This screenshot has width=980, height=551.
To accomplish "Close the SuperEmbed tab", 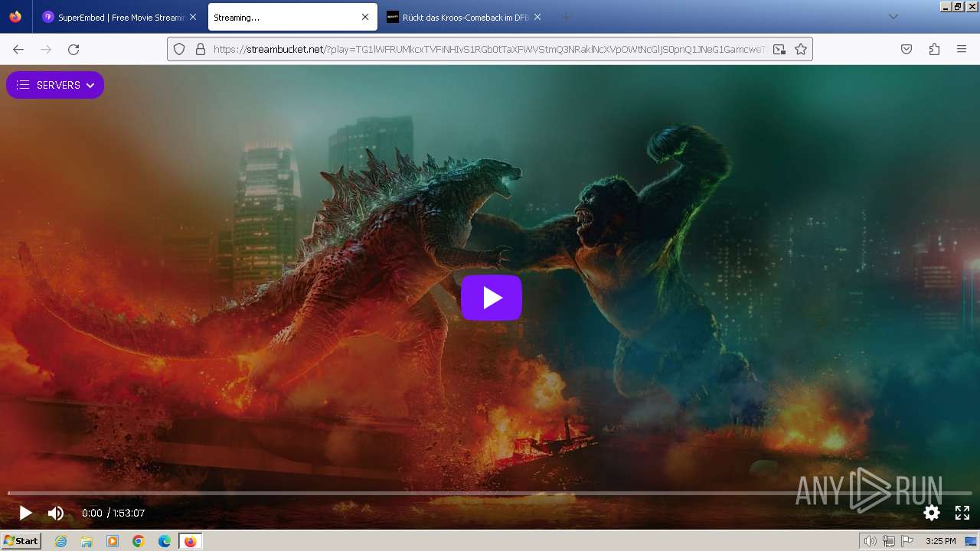I will pos(193,17).
